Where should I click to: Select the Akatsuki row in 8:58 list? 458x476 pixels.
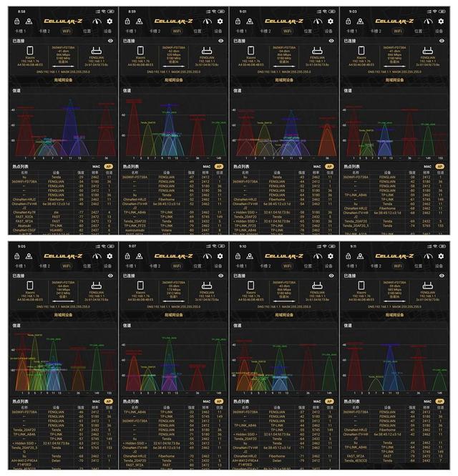point(63,226)
